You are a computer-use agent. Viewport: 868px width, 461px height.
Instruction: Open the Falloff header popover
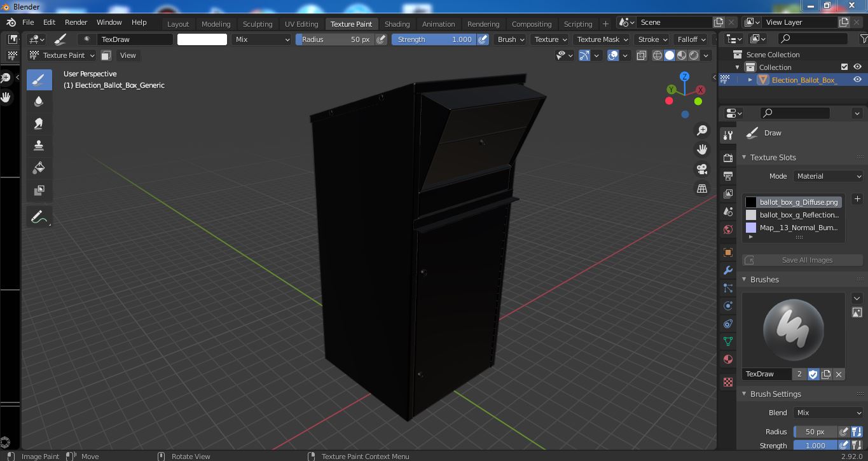[x=692, y=39]
